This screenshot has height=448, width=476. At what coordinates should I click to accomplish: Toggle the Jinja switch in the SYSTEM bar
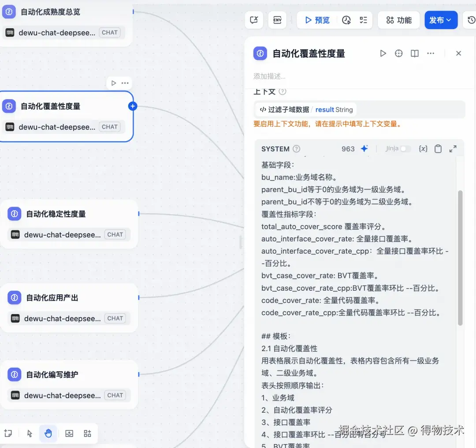tap(405, 149)
